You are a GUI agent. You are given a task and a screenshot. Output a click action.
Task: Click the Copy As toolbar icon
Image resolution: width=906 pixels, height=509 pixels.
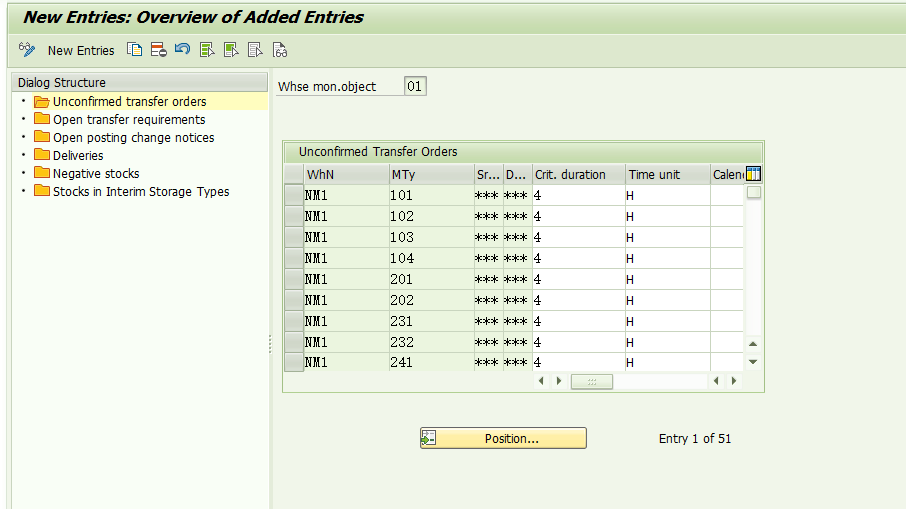pyautogui.click(x=134, y=50)
